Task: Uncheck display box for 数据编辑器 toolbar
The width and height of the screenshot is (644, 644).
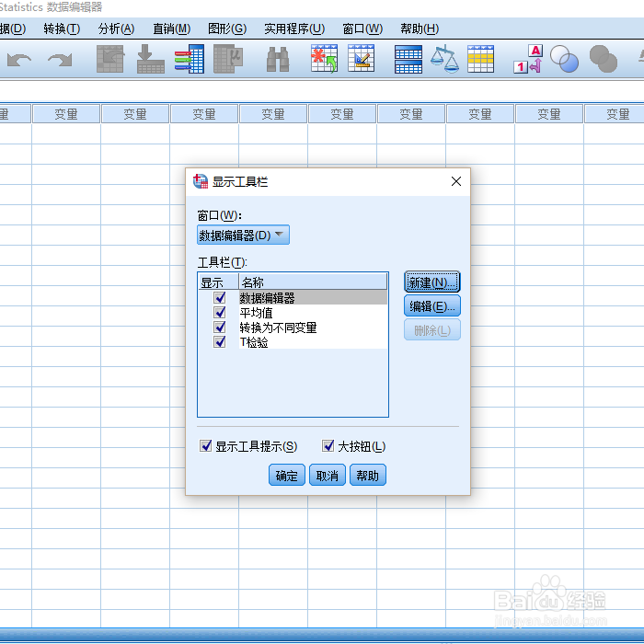Action: [x=220, y=297]
